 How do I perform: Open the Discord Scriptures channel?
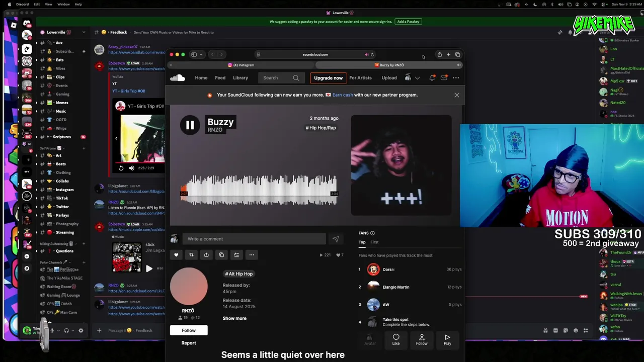tap(62, 137)
